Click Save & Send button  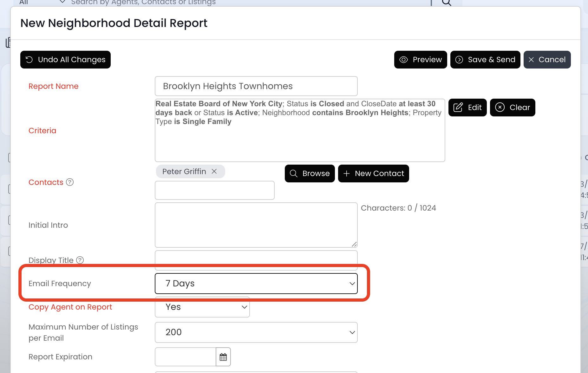[485, 60]
